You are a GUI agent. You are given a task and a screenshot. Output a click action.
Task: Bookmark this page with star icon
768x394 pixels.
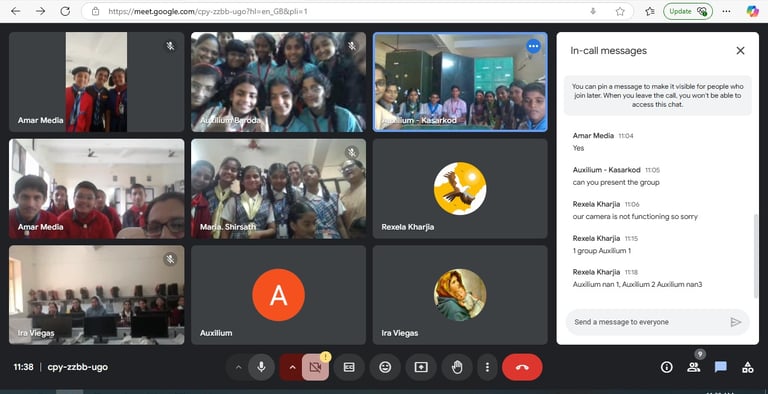[x=620, y=11]
